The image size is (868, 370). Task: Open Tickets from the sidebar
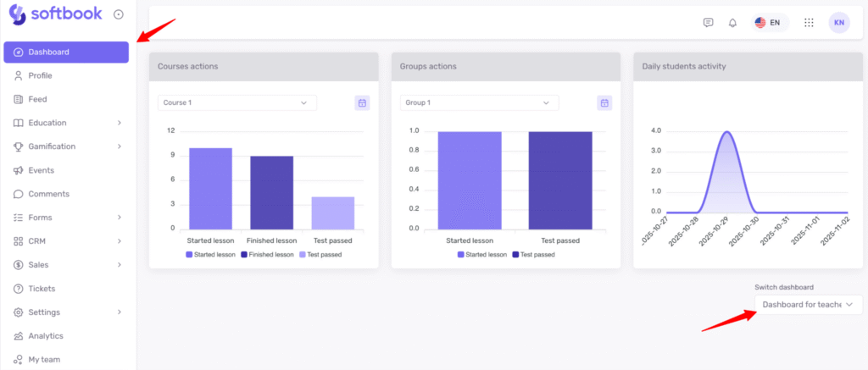[42, 289]
